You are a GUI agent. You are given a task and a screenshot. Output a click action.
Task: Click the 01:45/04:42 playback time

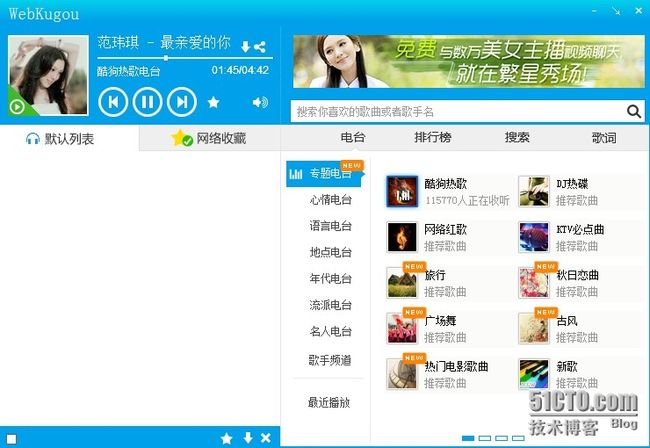point(240,70)
